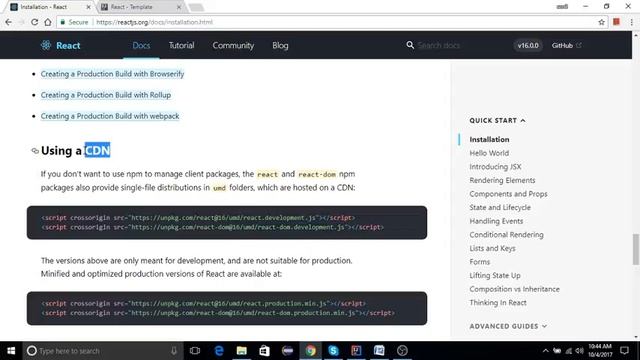Screen dimensions: 640x360
Task: Open Conditional Rendering sidebar link
Action: [x=506, y=235]
